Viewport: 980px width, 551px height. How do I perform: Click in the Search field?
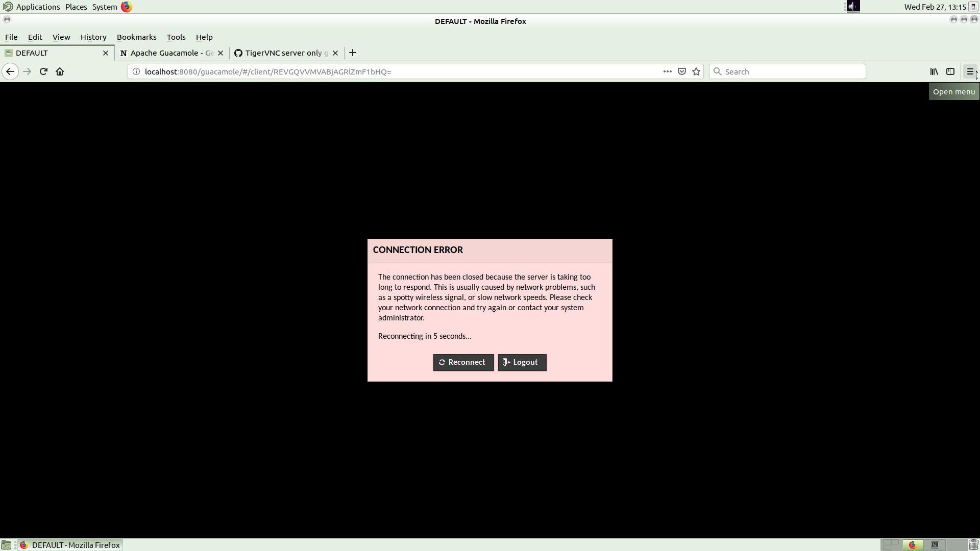791,71
